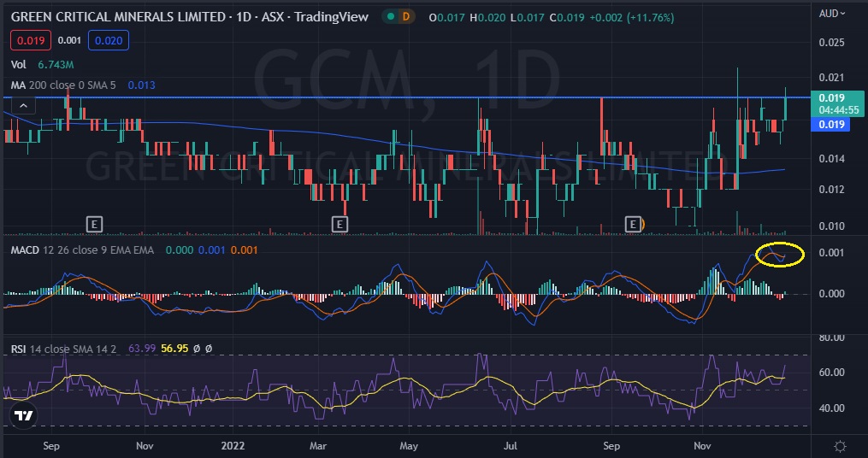868x458 pixels.
Task: Open the earnings E marker near September
Action: [x=95, y=225]
